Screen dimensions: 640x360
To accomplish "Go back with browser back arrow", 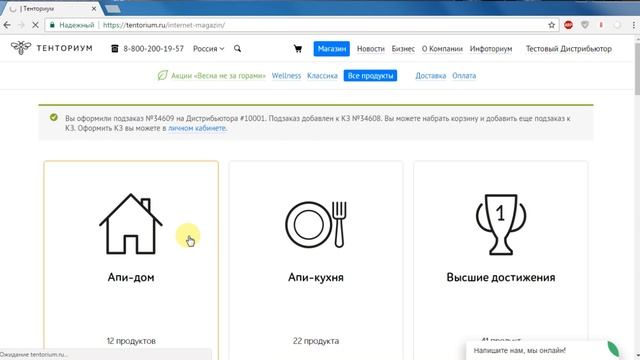I will (7, 25).
